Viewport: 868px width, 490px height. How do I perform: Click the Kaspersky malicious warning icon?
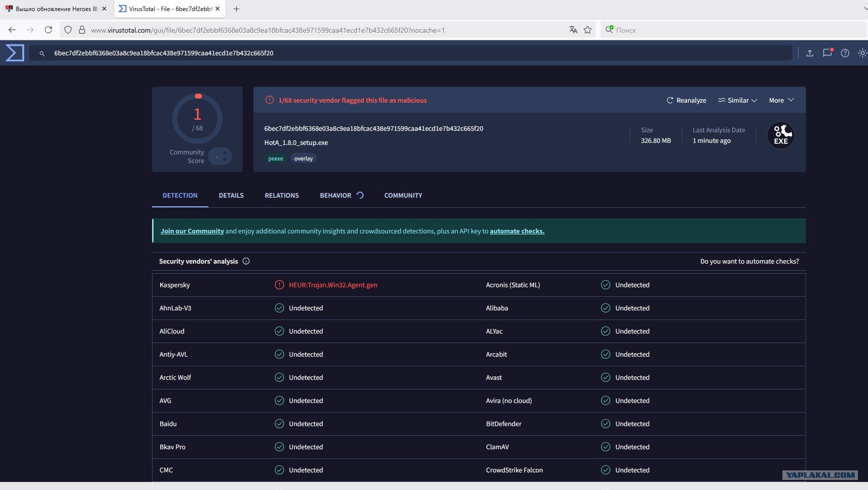click(279, 285)
